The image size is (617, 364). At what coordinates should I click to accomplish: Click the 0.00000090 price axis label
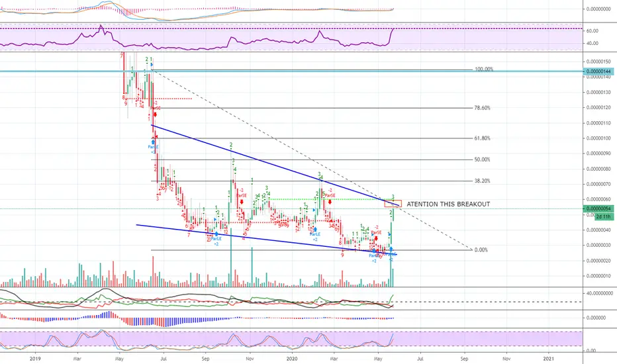coord(598,154)
